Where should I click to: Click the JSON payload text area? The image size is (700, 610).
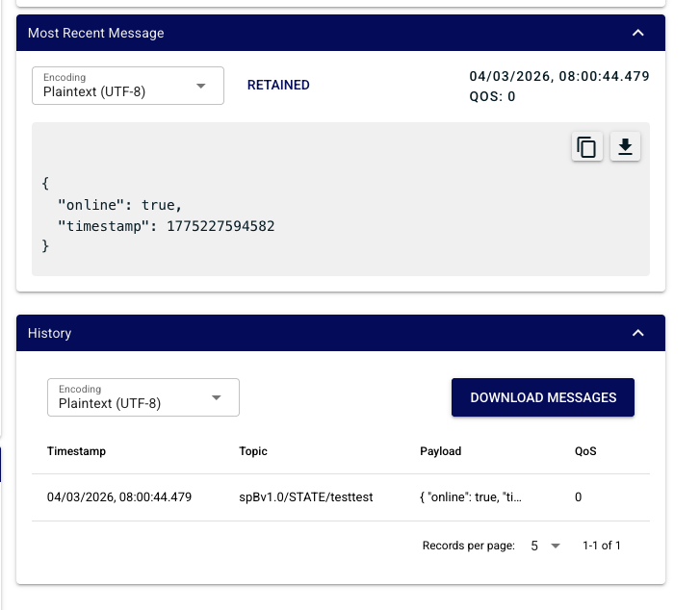coord(341,199)
